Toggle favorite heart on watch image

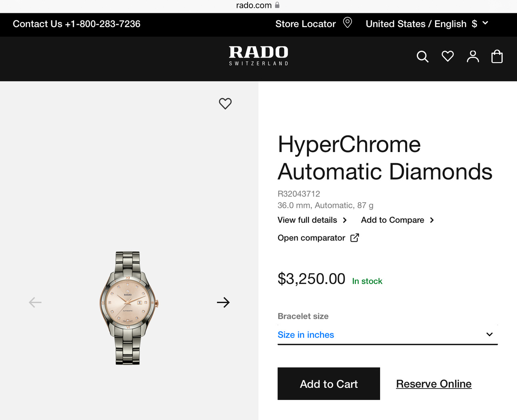tap(225, 104)
